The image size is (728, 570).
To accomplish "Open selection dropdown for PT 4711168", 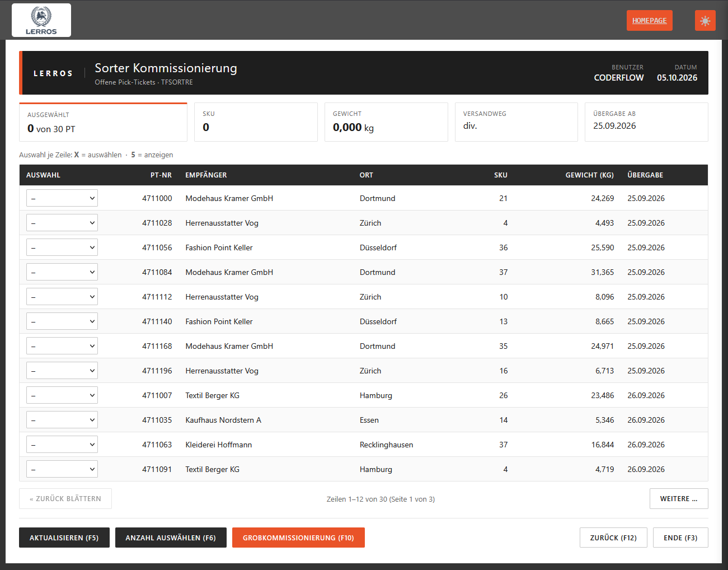I will [62, 346].
